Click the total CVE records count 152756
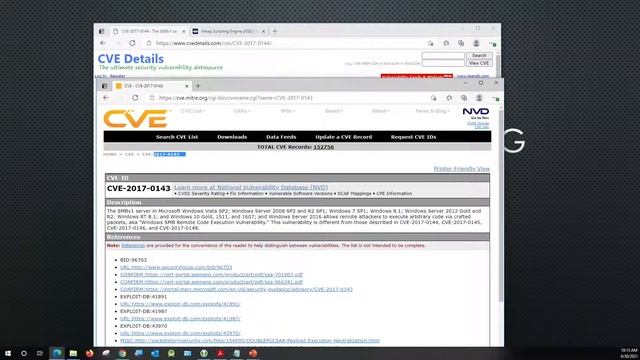Screen dimensions: 640x360 point(323,147)
